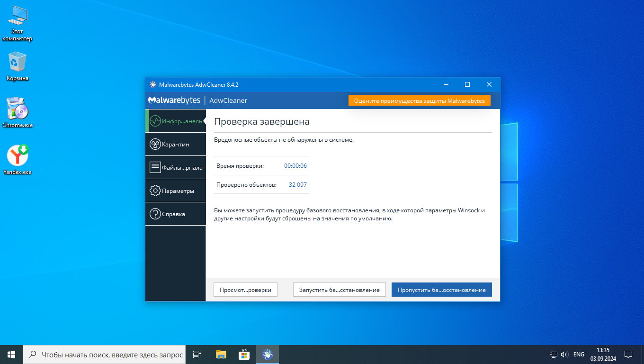Click the heading Проверка завершена
Screen dimensions: 644x364
pyautogui.click(x=262, y=122)
